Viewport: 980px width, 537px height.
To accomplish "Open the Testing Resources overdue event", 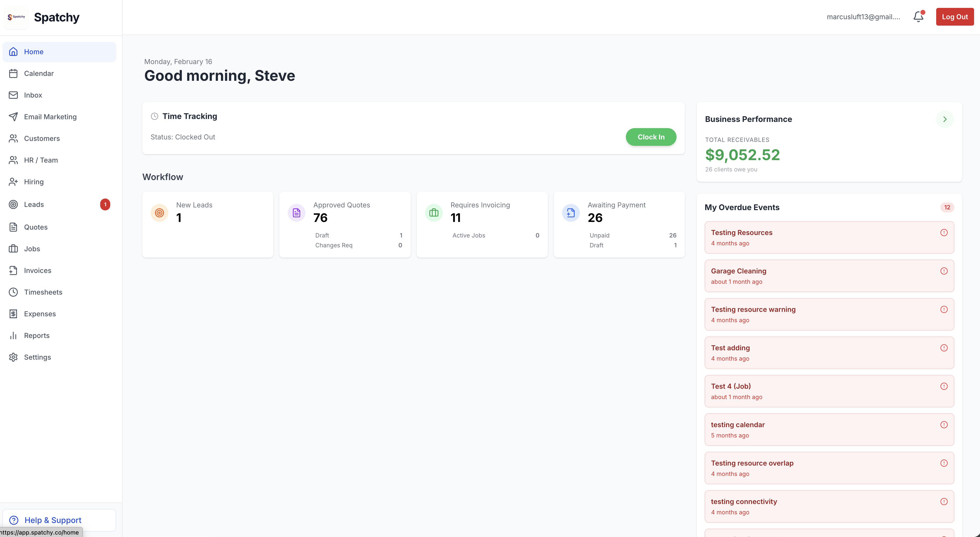I will point(829,238).
